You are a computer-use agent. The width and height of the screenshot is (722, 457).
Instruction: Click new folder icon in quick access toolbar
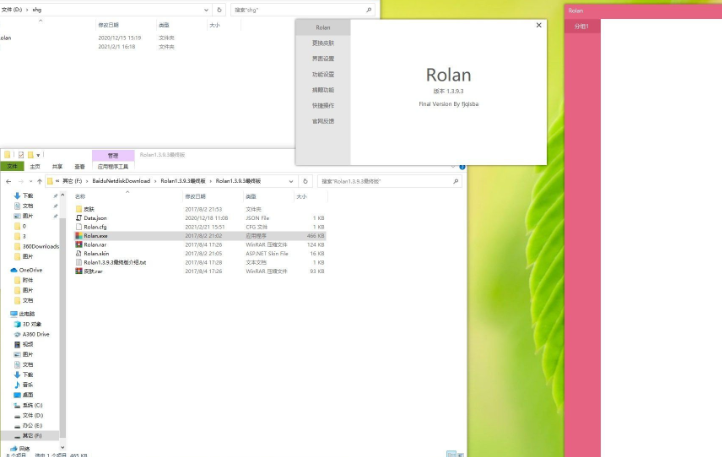tap(30, 155)
